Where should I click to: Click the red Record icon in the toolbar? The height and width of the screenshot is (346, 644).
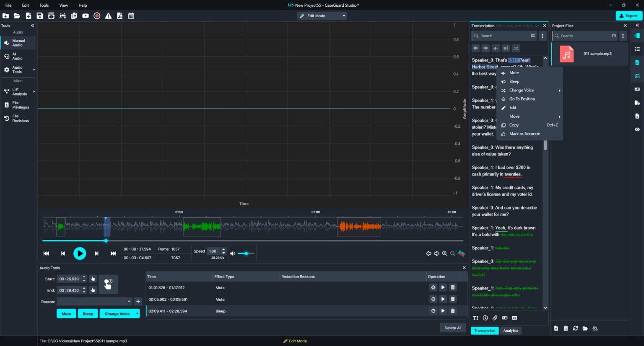[97, 16]
